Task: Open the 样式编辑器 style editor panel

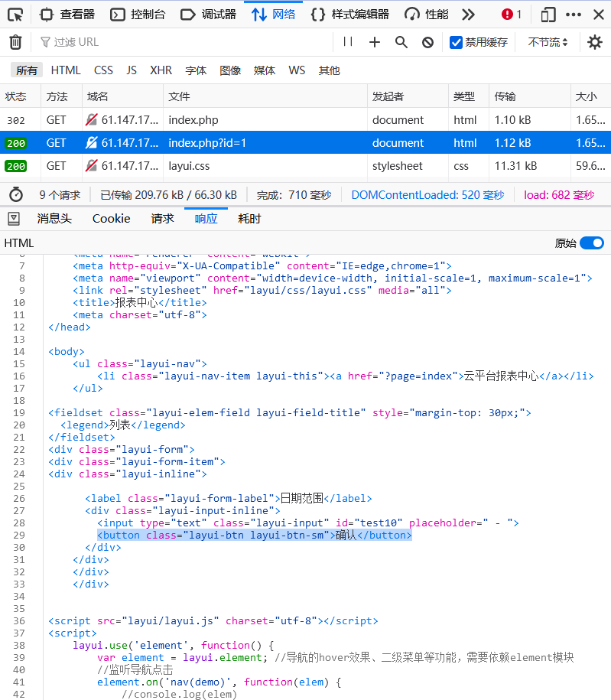Action: [350, 15]
